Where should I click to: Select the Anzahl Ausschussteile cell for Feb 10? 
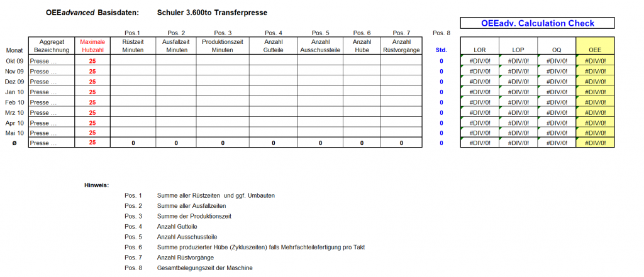click(320, 102)
